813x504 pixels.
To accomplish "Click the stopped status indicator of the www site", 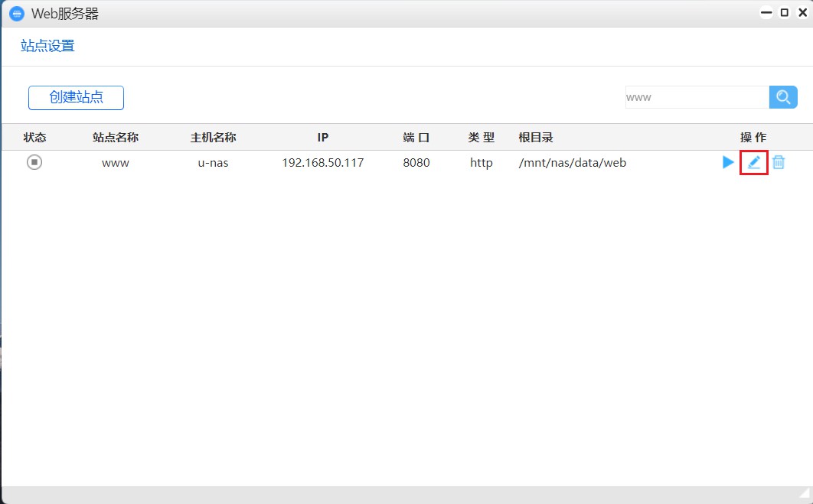I will click(x=34, y=162).
